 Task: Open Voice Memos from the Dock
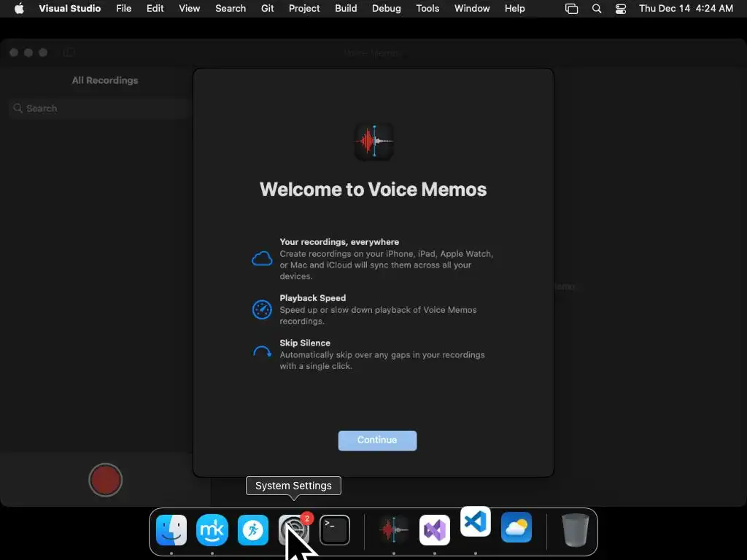pos(393,530)
